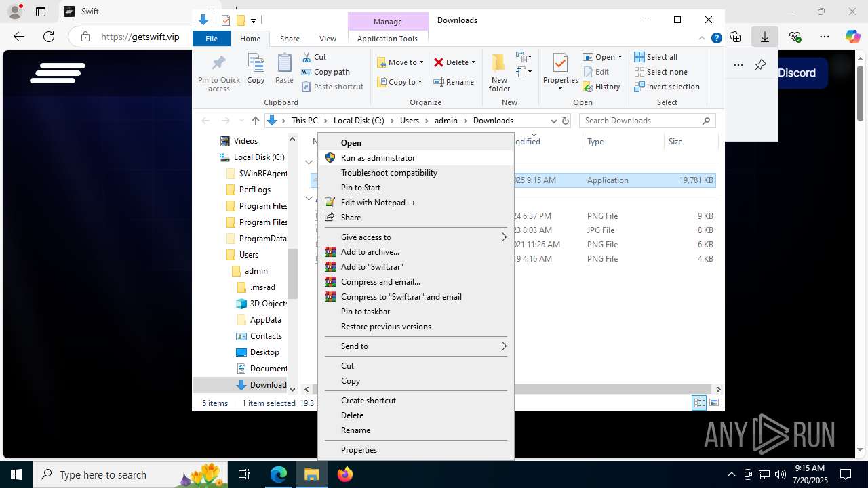Open the address bar history dropdown
868x488 pixels.
[553, 121]
